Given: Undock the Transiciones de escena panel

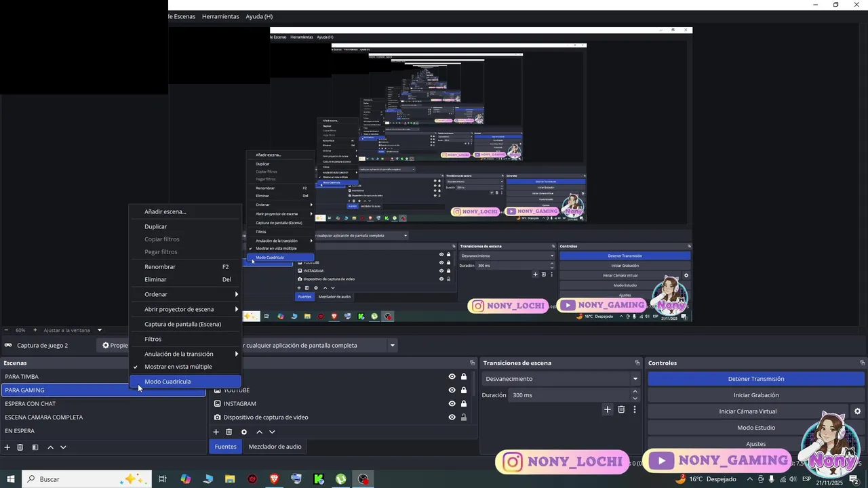Looking at the screenshot, I should [x=637, y=363].
